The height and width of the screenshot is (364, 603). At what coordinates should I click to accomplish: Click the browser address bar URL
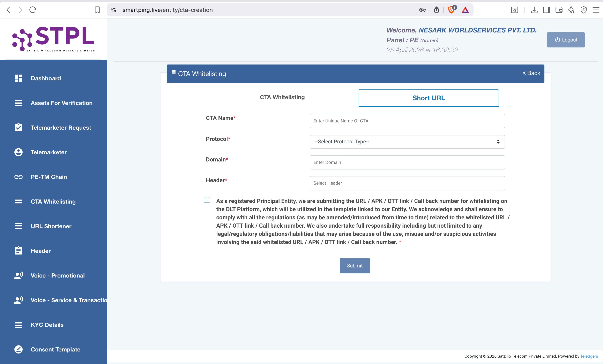click(x=167, y=10)
